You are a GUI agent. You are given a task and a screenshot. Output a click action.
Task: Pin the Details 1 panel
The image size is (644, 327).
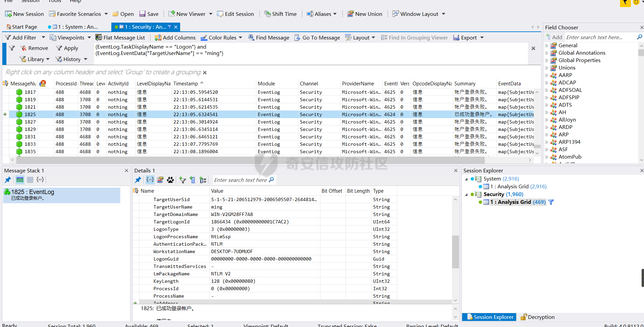138,180
